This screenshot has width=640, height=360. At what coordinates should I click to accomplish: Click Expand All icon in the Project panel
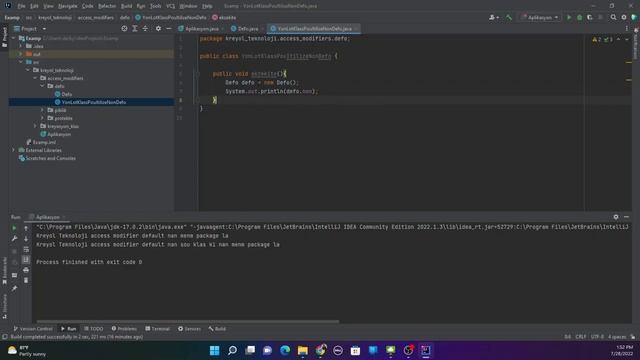135,29
